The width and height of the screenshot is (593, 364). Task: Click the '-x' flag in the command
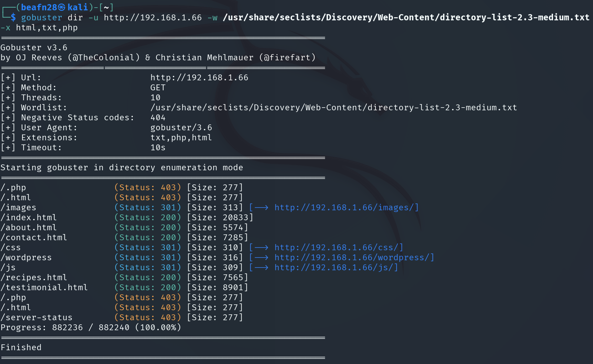pyautogui.click(x=6, y=28)
